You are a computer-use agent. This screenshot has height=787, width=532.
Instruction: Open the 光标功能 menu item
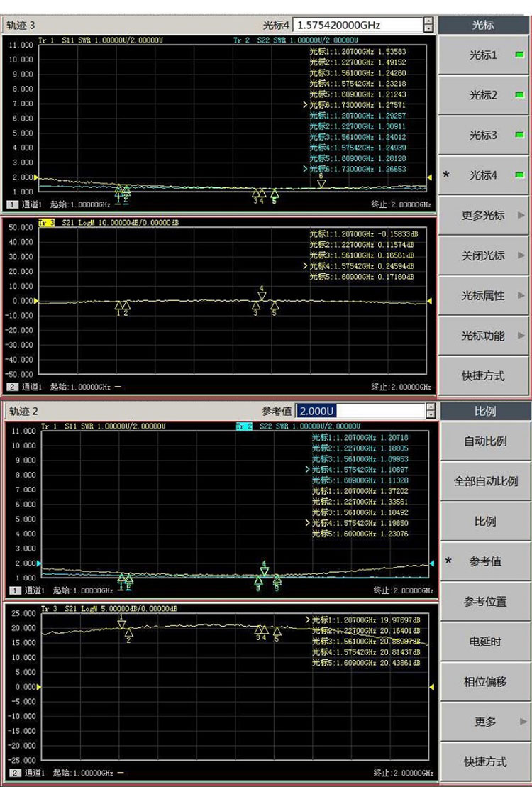coord(484,336)
